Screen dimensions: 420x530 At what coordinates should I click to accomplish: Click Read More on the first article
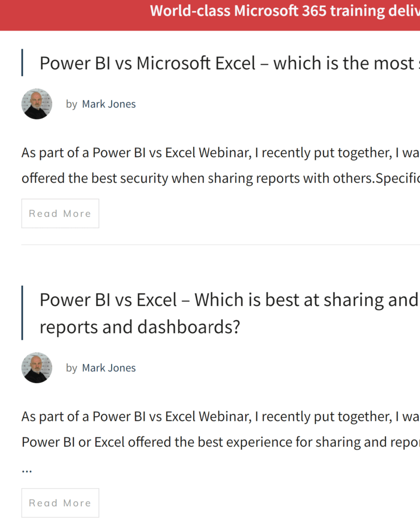point(60,213)
